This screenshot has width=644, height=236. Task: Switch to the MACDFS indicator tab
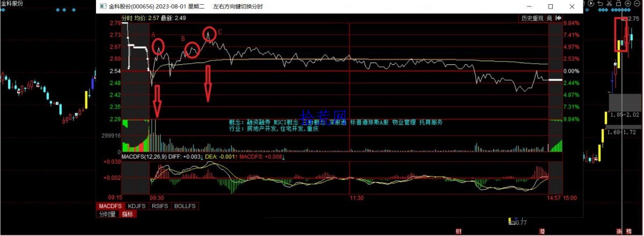coord(110,206)
